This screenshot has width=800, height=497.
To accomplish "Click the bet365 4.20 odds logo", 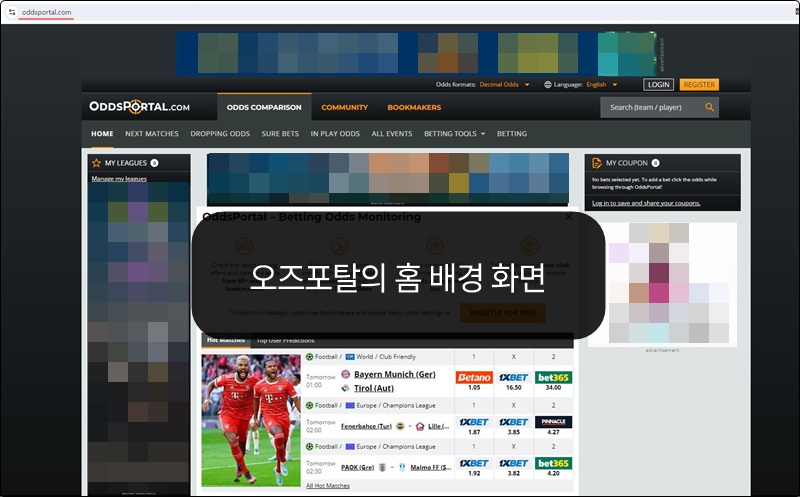I will pos(553,463).
